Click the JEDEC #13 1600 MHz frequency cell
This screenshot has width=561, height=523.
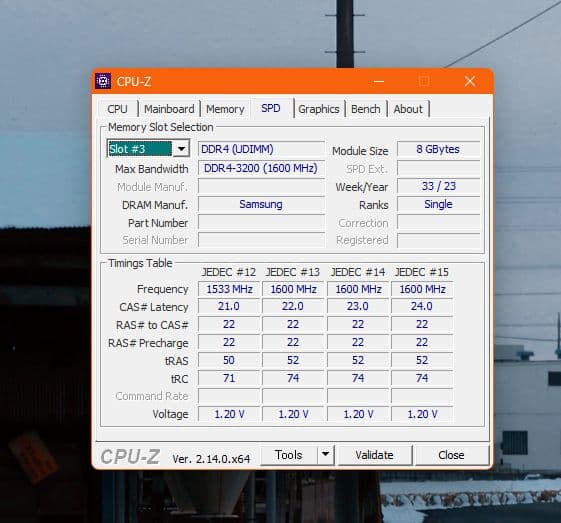(x=293, y=289)
